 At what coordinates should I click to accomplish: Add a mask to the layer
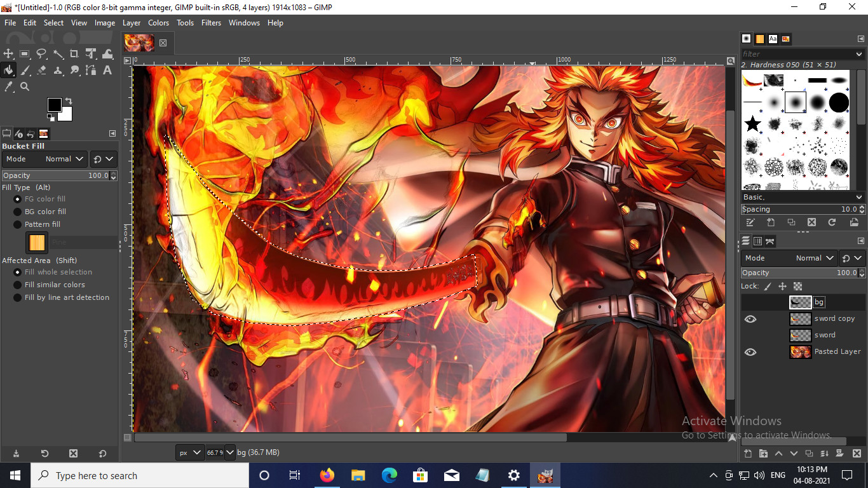click(840, 453)
